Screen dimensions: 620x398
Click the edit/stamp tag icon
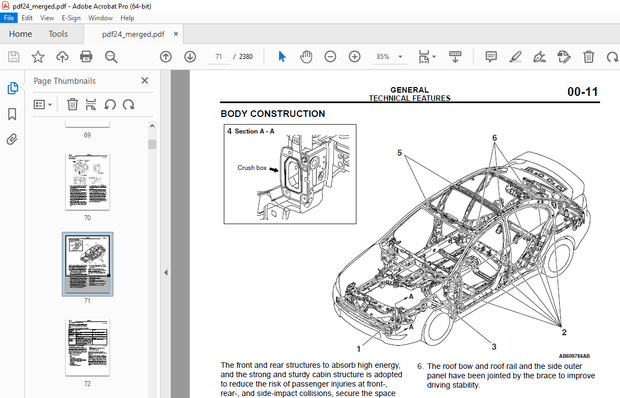(x=564, y=57)
